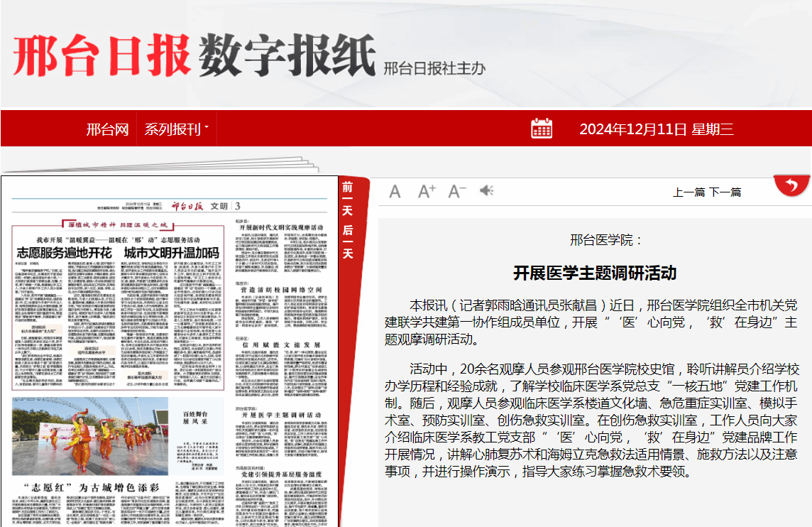Click the 邢台日报 red logo
812x527 pixels.
pyautogui.click(x=102, y=56)
